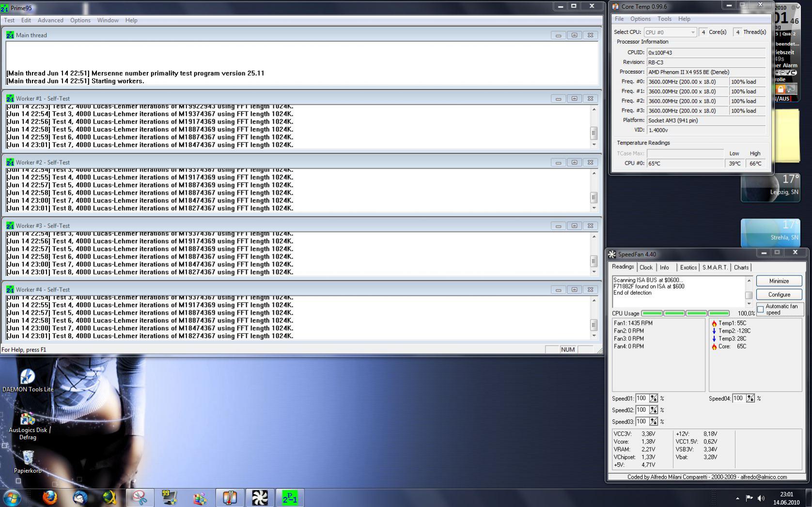Enable Automatic fan speed checkbox
812x507 pixels.
click(x=761, y=309)
